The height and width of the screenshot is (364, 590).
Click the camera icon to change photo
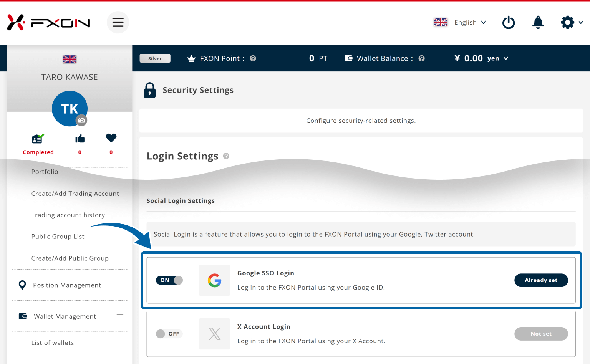(81, 120)
